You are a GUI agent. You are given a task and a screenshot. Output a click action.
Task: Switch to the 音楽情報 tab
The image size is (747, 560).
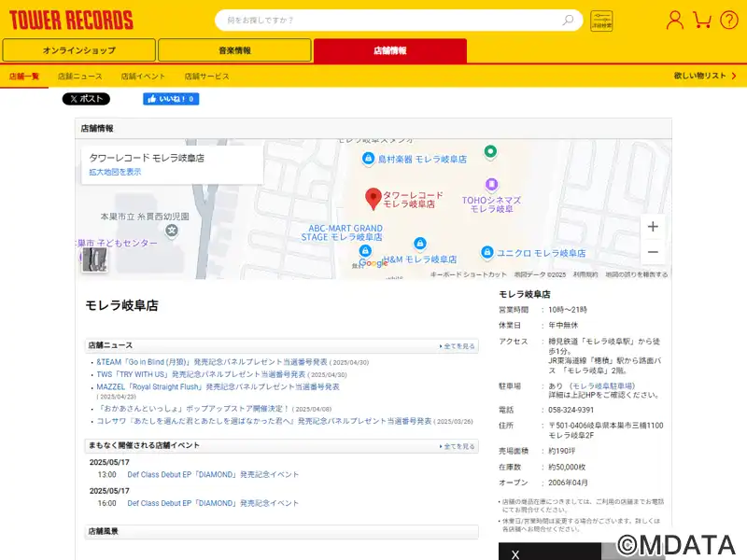coord(234,50)
